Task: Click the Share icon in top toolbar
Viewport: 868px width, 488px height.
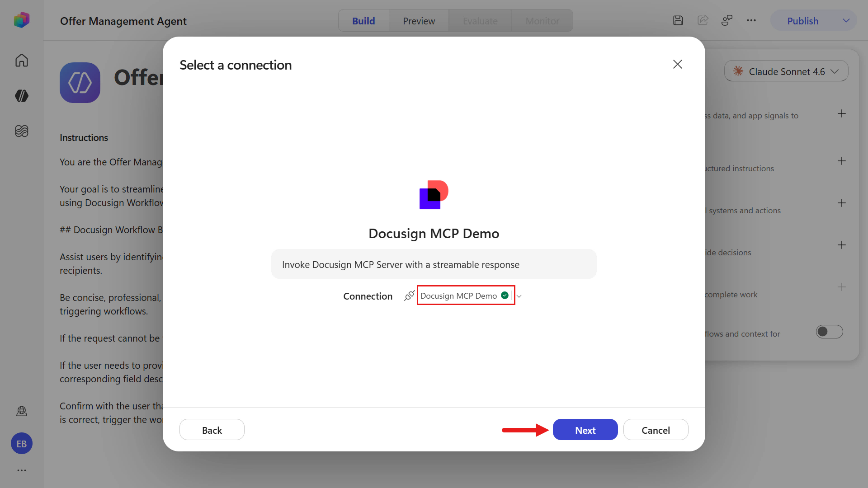Action: tap(703, 20)
